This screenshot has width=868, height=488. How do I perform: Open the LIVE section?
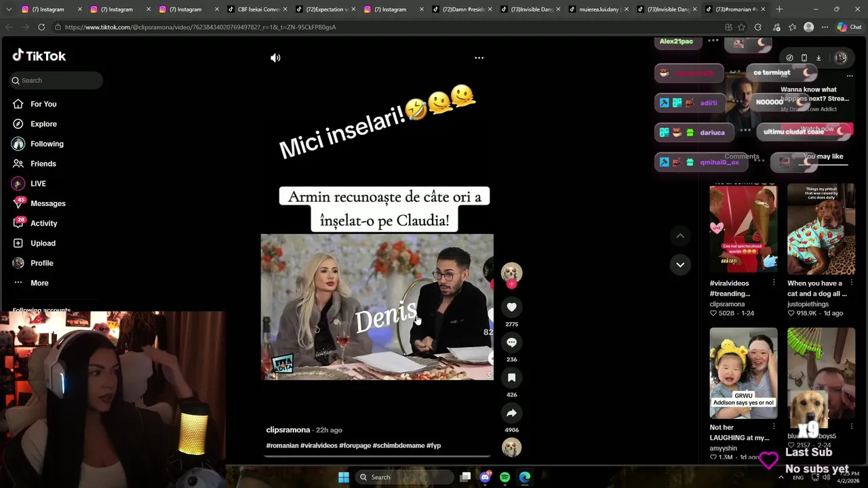point(38,184)
